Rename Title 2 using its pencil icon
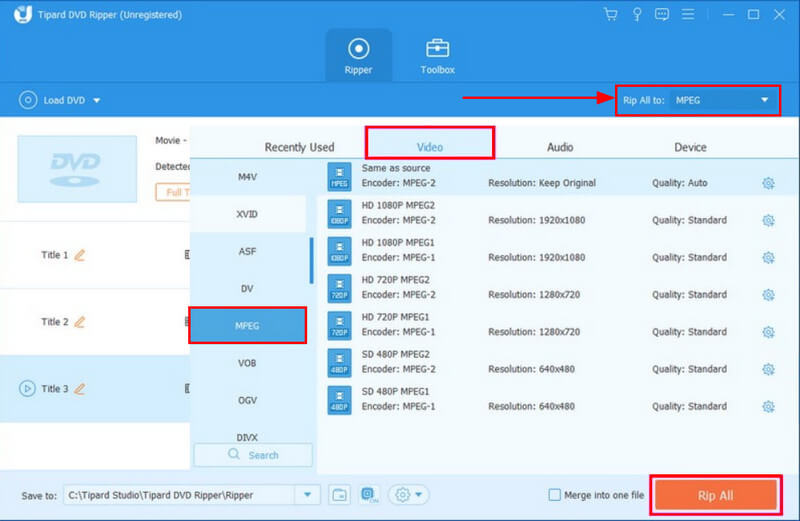Screen dimensions: 800x521 tap(80, 322)
